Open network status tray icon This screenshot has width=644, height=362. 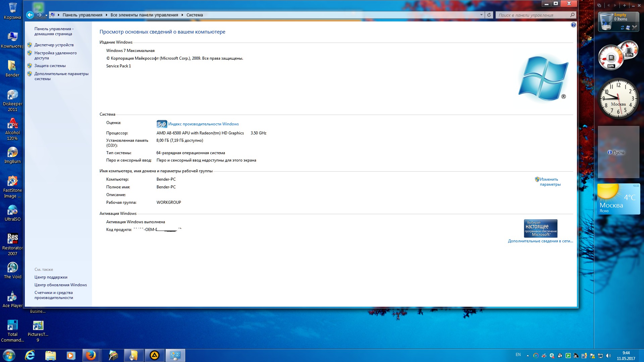[600, 356]
